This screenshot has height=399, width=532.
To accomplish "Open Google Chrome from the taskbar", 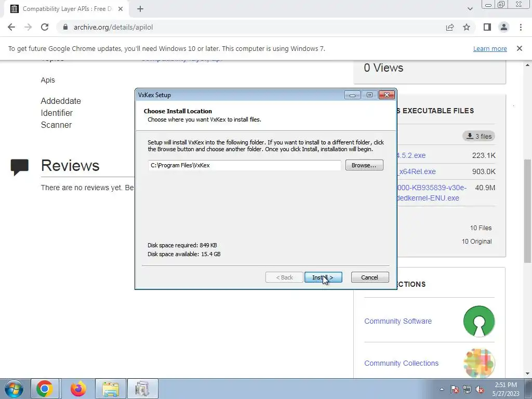I will tap(45, 389).
